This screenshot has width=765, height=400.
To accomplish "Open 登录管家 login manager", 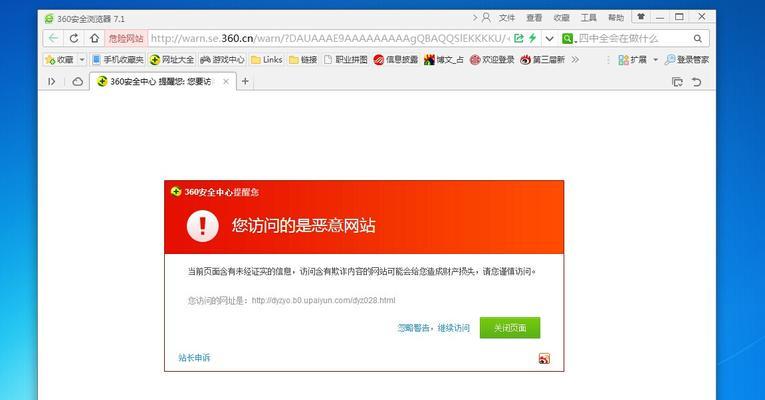I will pos(686,60).
